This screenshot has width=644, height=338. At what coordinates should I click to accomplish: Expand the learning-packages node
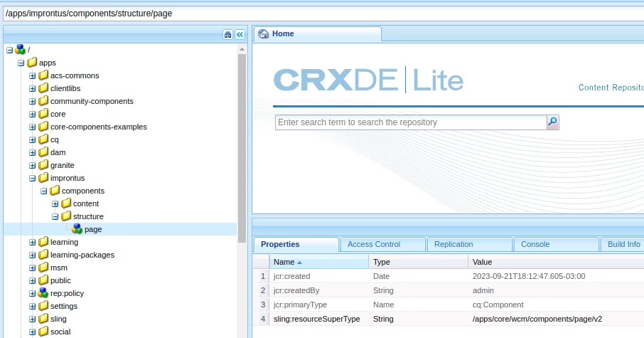click(x=33, y=255)
